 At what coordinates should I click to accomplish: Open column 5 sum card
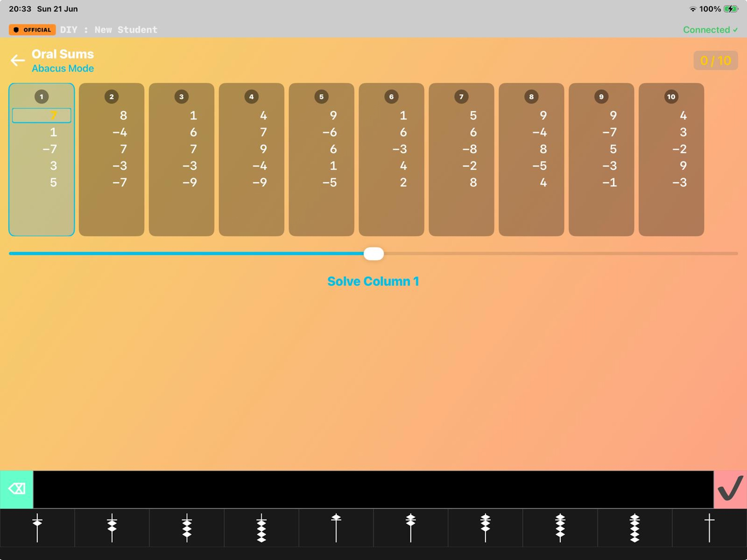(321, 159)
